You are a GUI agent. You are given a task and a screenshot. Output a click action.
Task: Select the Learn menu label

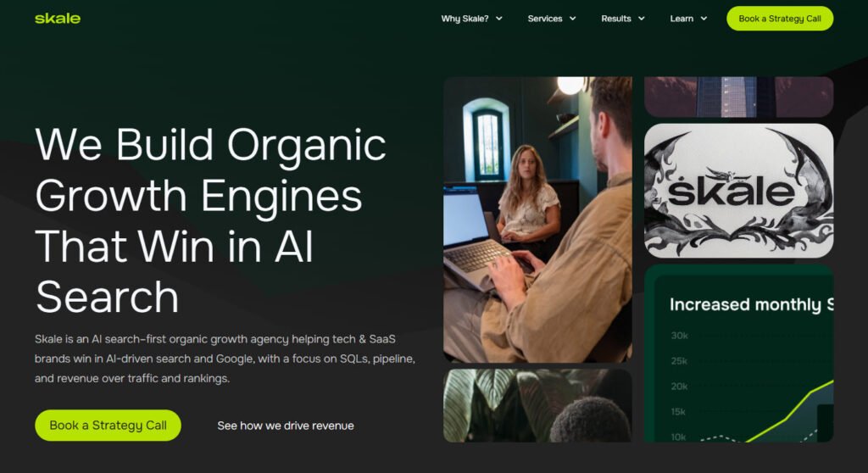click(x=682, y=19)
